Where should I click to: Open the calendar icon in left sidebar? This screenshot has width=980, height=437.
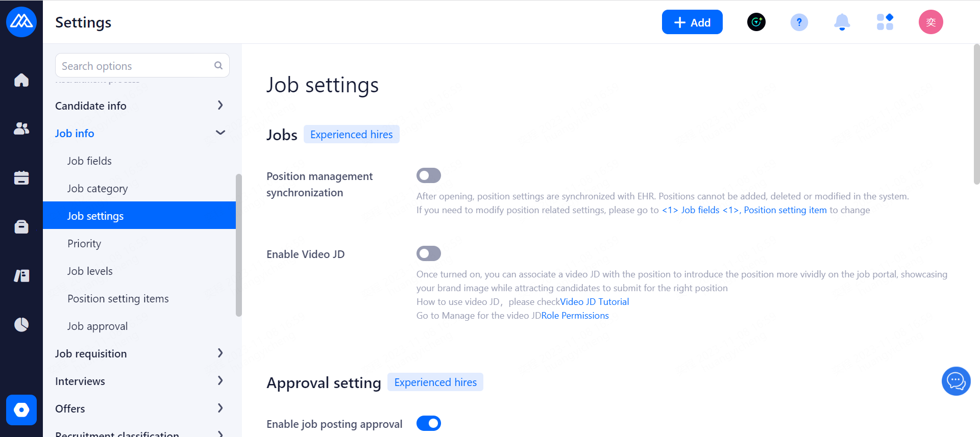pyautogui.click(x=21, y=177)
